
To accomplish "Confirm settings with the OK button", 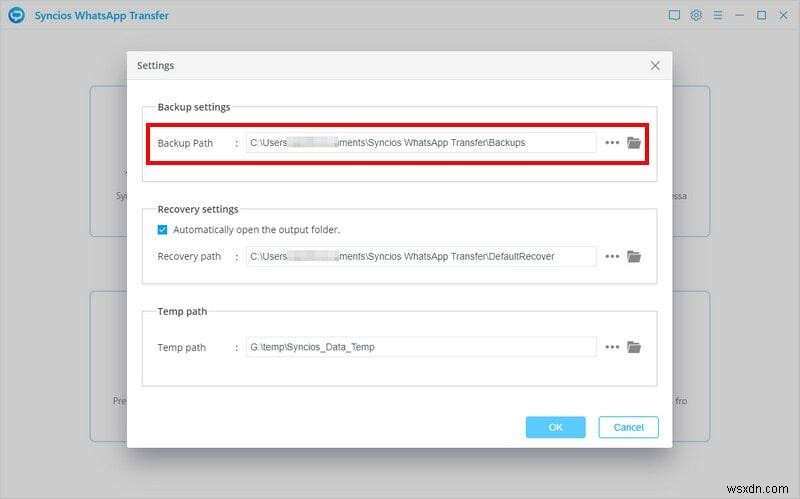I will click(556, 427).
